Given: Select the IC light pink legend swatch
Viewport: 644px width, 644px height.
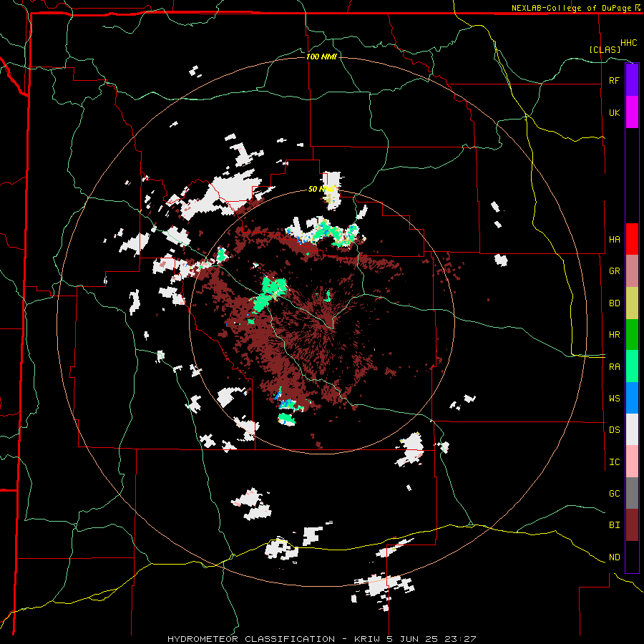Looking at the screenshot, I should tap(632, 462).
